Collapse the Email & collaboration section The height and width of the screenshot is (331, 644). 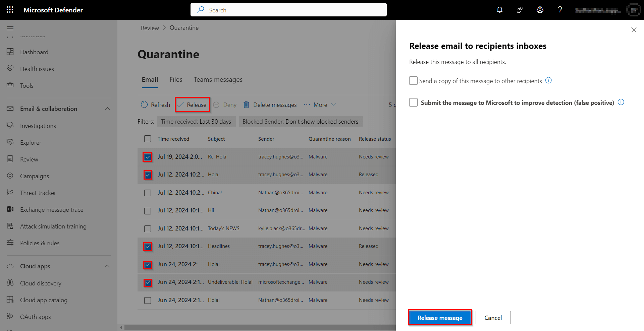[x=107, y=109]
